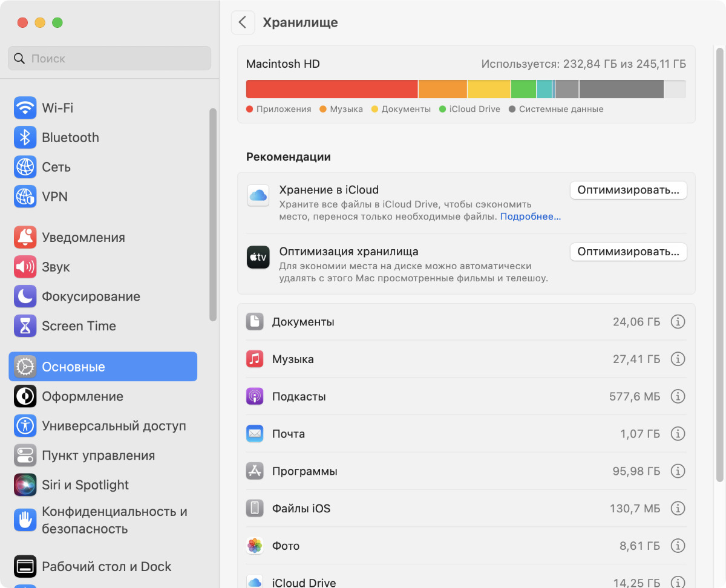This screenshot has width=726, height=588.
Task: Open the Подробнее link
Action: pyautogui.click(x=530, y=217)
